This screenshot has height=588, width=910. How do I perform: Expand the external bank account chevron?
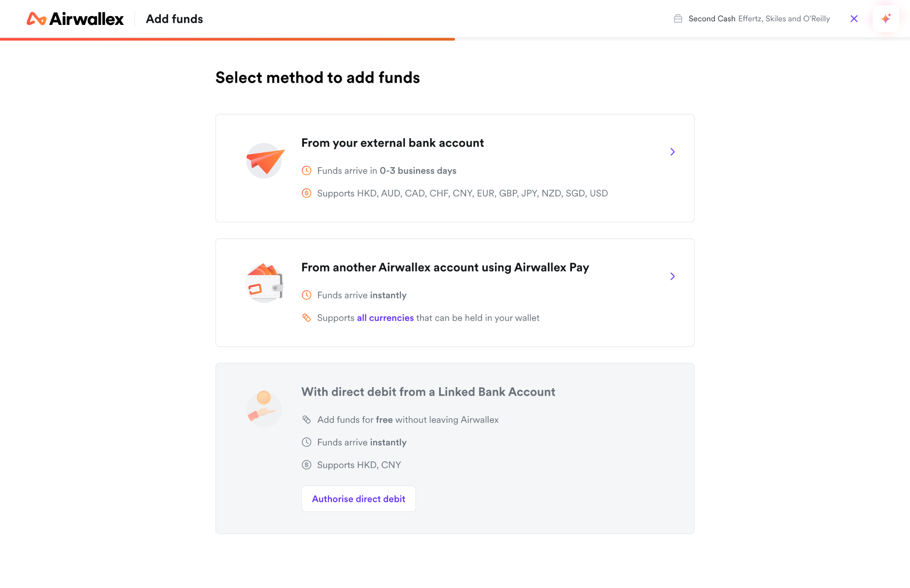tap(672, 152)
